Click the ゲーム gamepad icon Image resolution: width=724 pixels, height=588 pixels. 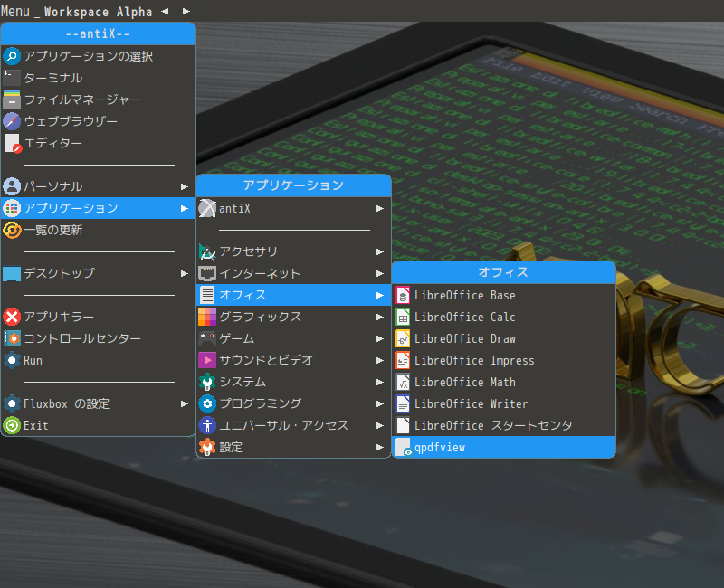click(x=207, y=338)
